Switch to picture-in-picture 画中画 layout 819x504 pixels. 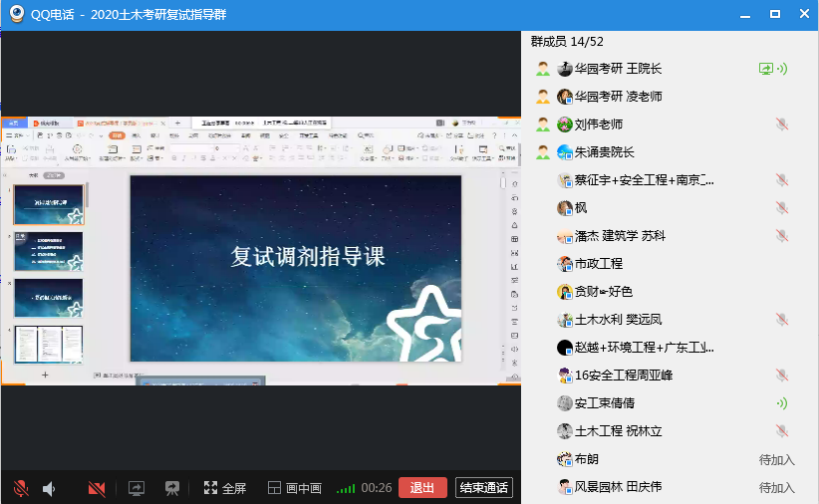click(x=294, y=488)
